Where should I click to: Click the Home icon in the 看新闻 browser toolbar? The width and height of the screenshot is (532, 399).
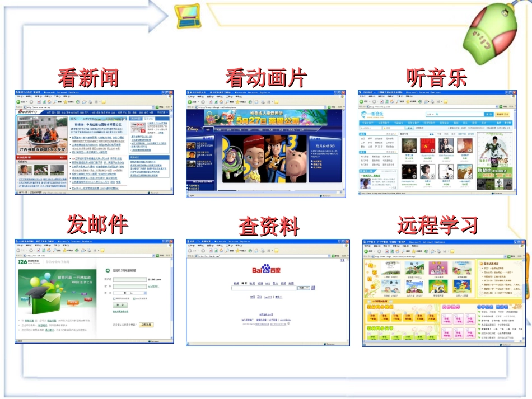pyautogui.click(x=49, y=101)
